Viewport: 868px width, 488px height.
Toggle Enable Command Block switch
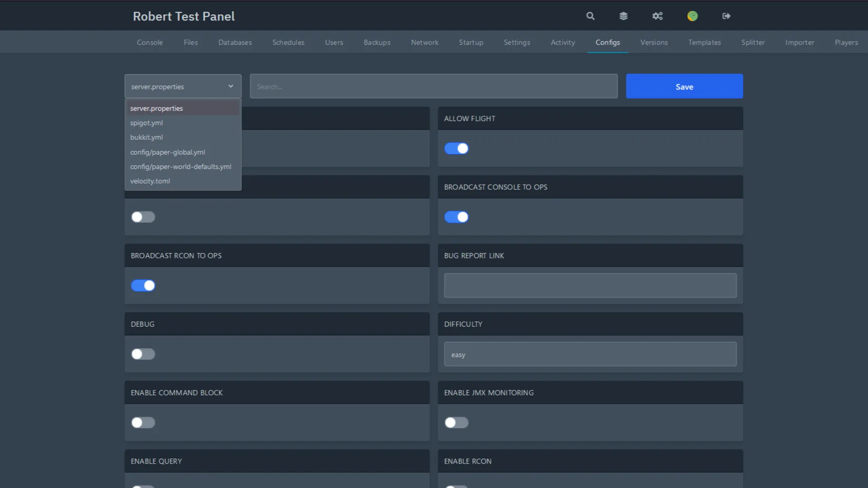tap(143, 423)
